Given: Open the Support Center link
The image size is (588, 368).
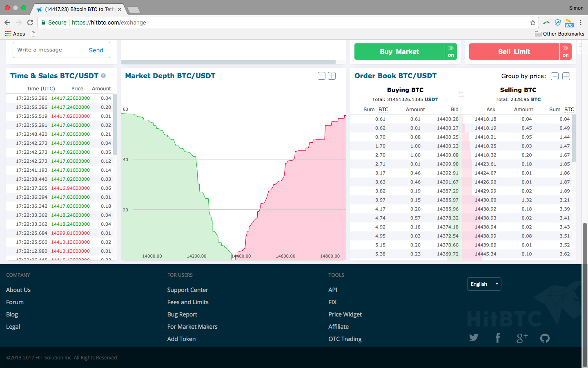Looking at the screenshot, I should (x=187, y=290).
